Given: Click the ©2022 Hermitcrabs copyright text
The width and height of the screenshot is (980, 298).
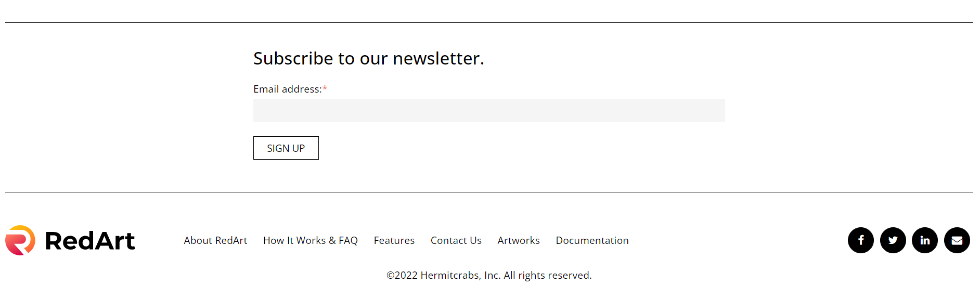Looking at the screenshot, I should click(x=488, y=275).
